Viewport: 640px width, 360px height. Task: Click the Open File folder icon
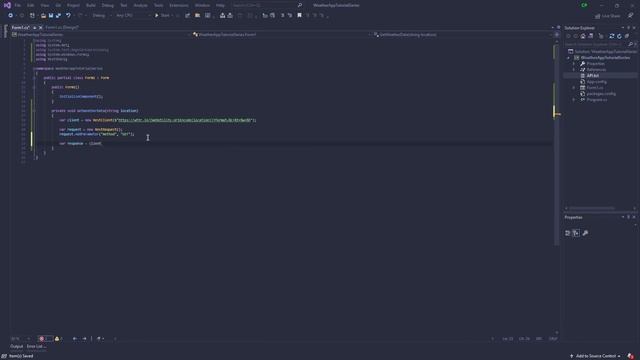(43, 16)
